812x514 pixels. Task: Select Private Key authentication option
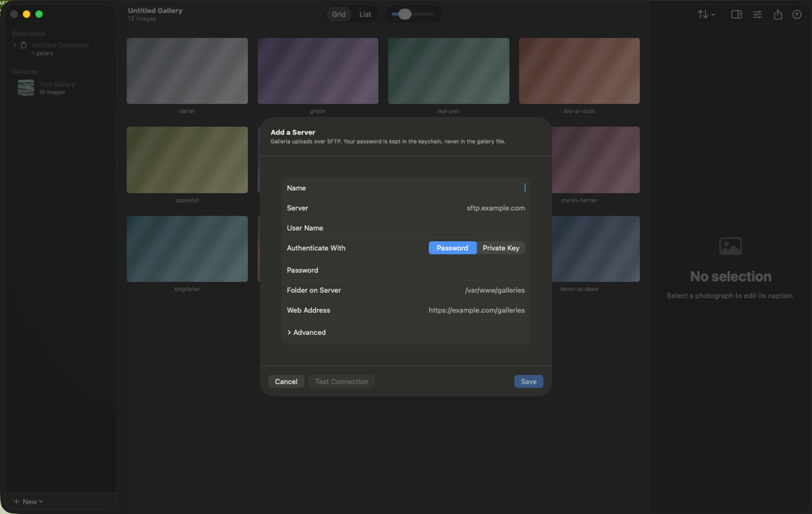point(501,248)
